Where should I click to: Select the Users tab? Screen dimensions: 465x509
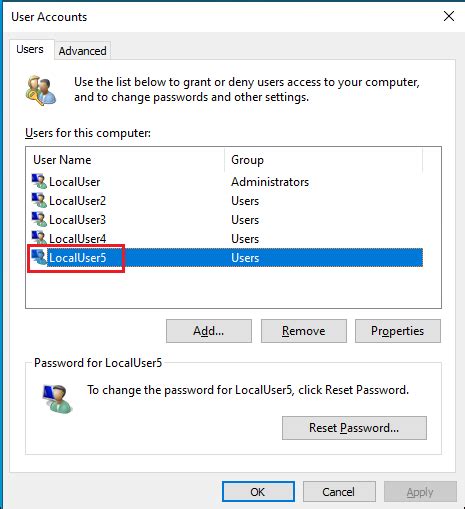click(x=30, y=49)
